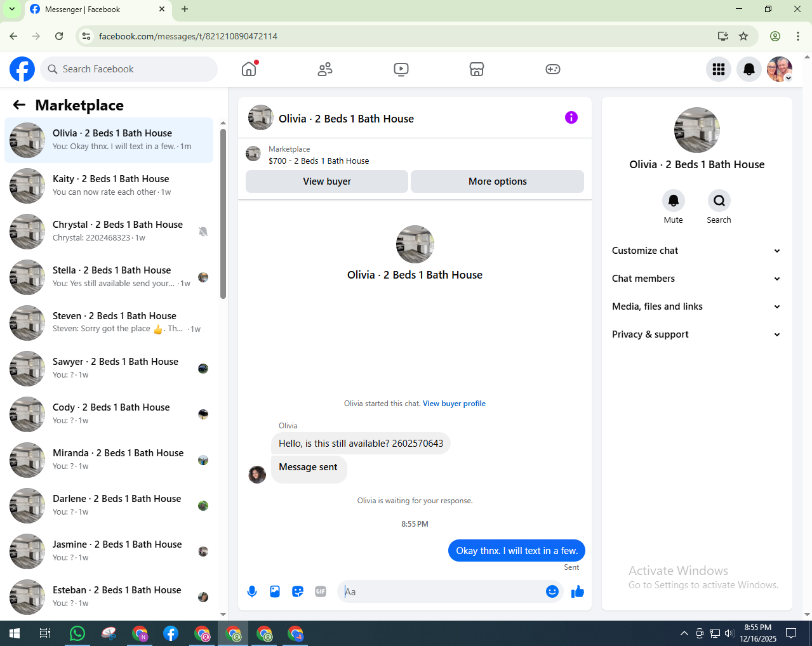Screen dimensions: 812x646
Task: Click the Facebook taskbar icon
Action: pos(171,633)
